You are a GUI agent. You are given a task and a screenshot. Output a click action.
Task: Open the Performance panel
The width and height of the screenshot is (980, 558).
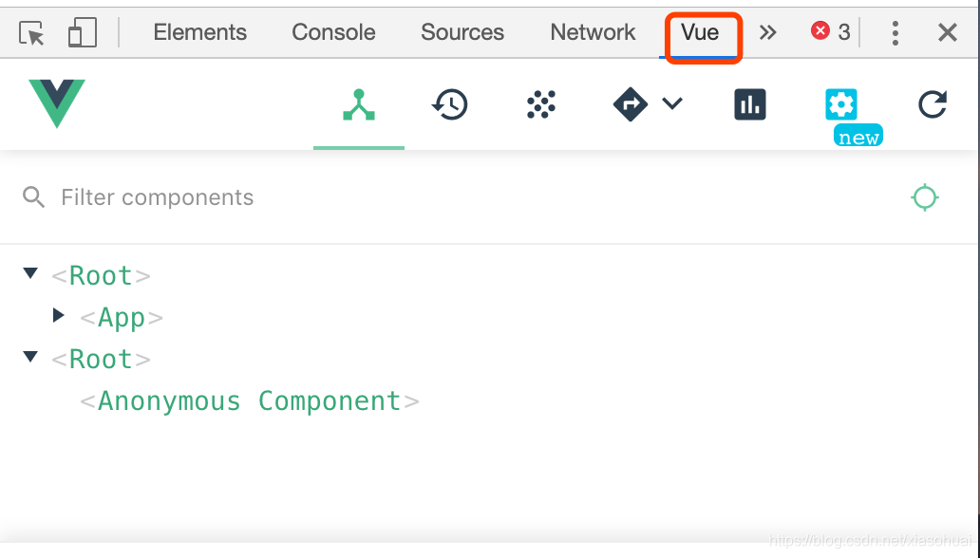click(x=749, y=104)
